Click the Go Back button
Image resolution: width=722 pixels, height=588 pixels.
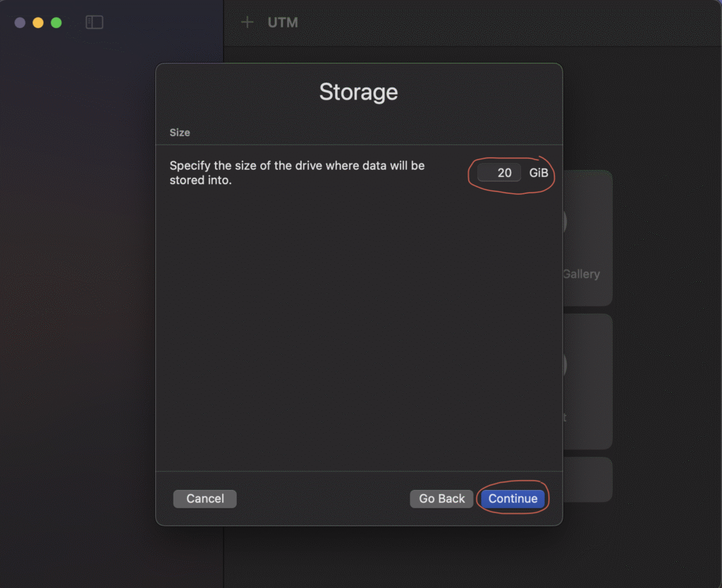click(x=441, y=498)
